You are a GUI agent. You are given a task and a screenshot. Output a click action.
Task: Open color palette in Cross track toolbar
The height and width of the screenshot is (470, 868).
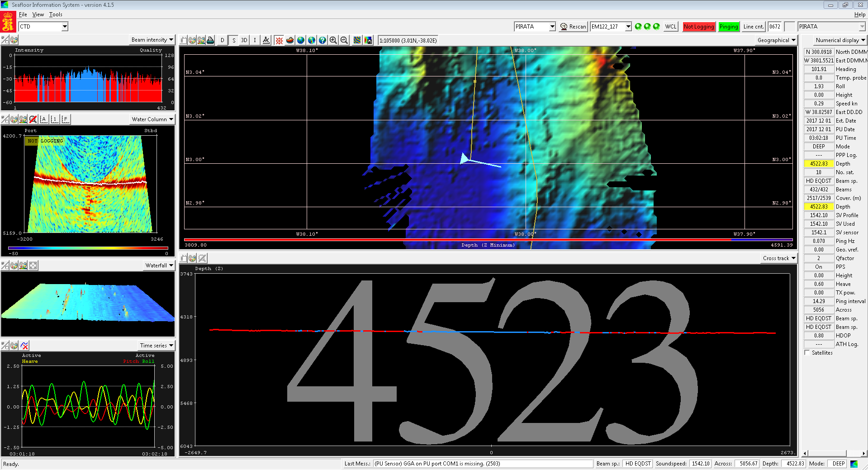(192, 258)
